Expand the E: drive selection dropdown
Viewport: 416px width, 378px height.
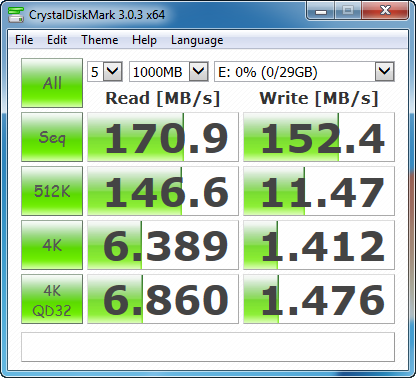coord(385,71)
